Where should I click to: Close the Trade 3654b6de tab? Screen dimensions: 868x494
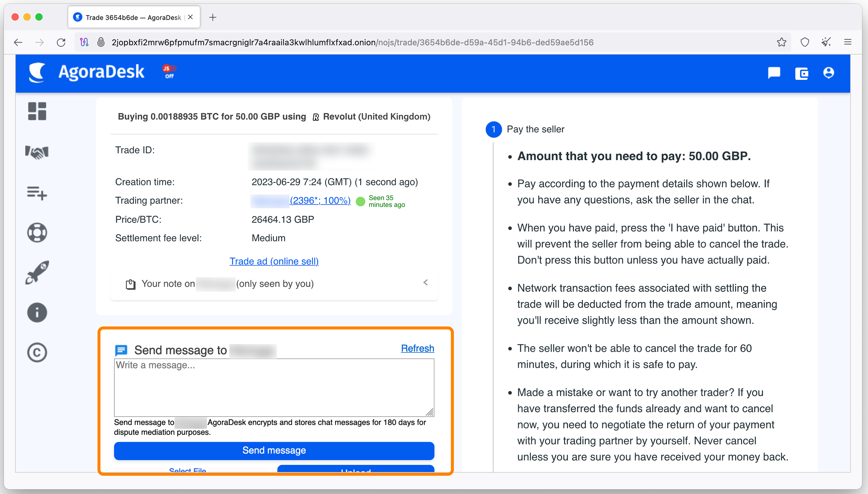coord(190,17)
